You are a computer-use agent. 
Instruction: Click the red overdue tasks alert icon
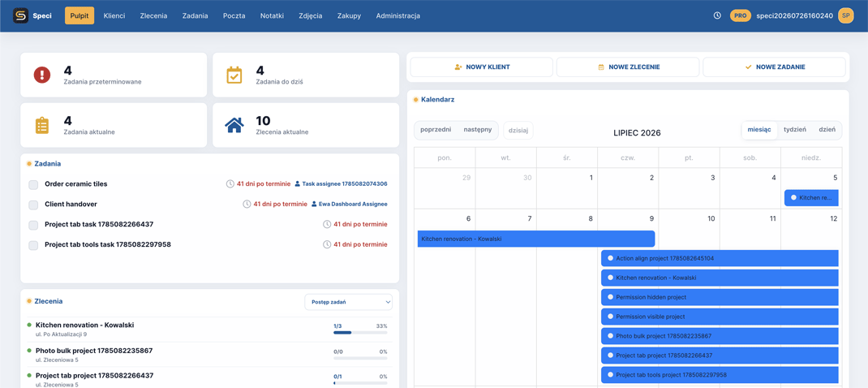(42, 75)
